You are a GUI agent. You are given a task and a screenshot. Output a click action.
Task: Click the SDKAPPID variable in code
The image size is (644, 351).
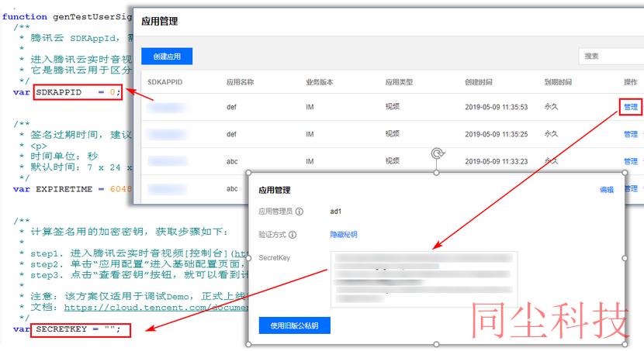(59, 92)
